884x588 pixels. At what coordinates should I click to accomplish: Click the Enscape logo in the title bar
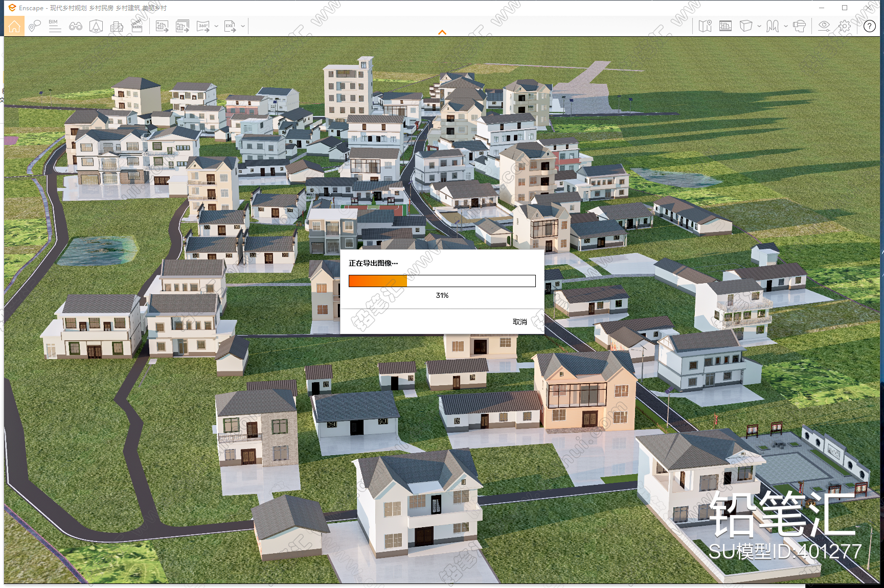pyautogui.click(x=12, y=8)
